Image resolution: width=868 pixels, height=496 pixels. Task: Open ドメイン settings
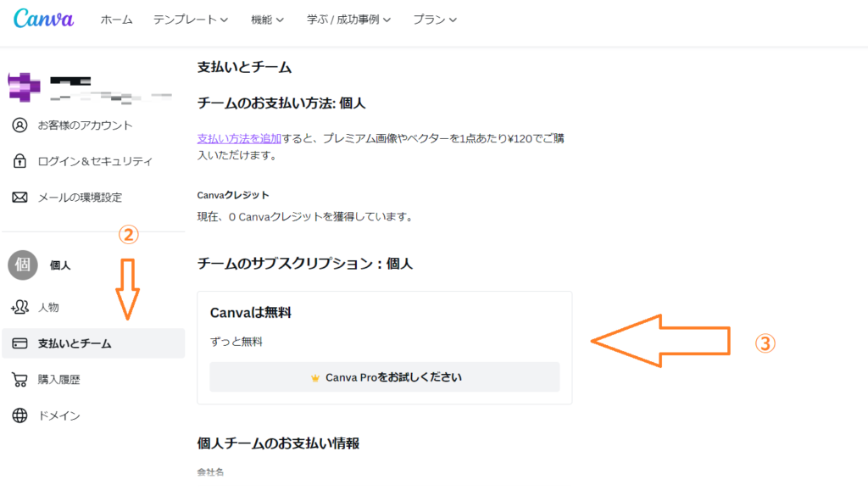(x=58, y=415)
